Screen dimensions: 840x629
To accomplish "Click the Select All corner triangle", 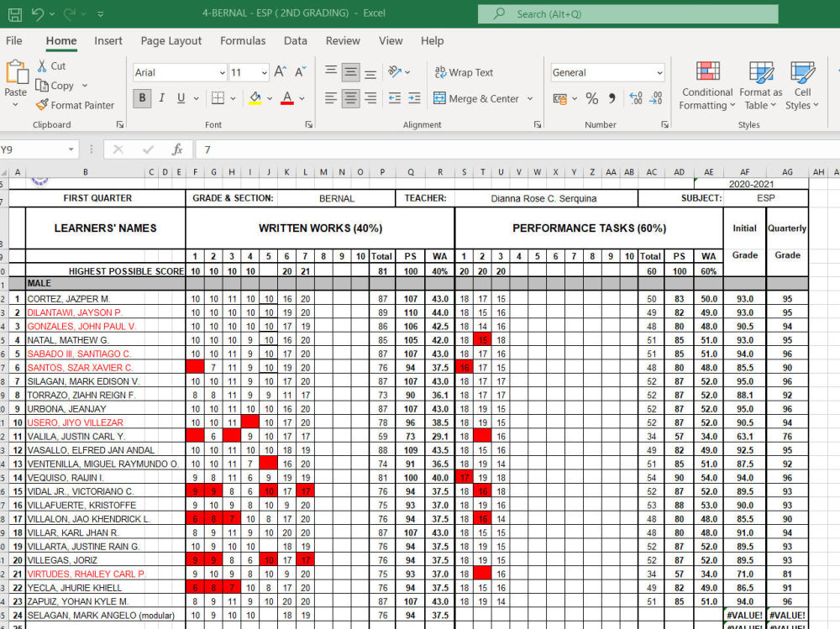I will (x=4, y=172).
